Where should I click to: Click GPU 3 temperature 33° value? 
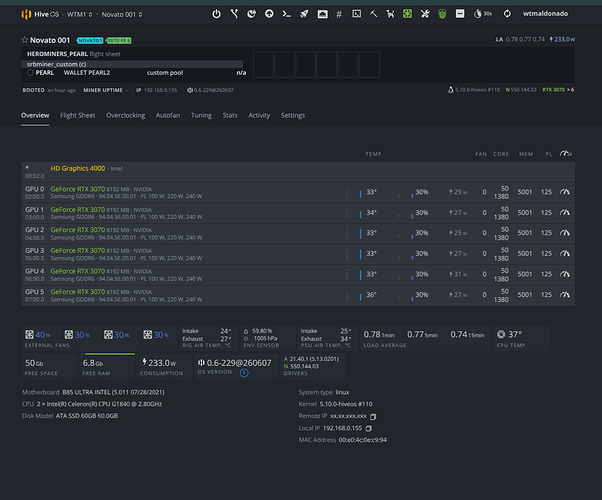(x=371, y=253)
